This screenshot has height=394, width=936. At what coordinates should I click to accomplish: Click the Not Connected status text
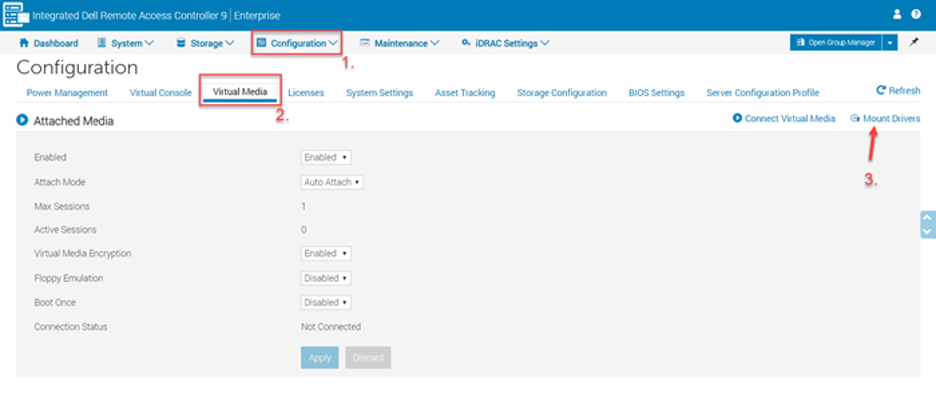pyautogui.click(x=331, y=327)
